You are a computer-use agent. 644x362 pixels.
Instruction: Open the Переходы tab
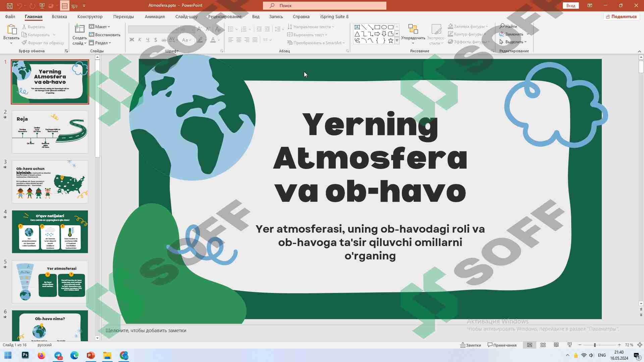(x=123, y=16)
